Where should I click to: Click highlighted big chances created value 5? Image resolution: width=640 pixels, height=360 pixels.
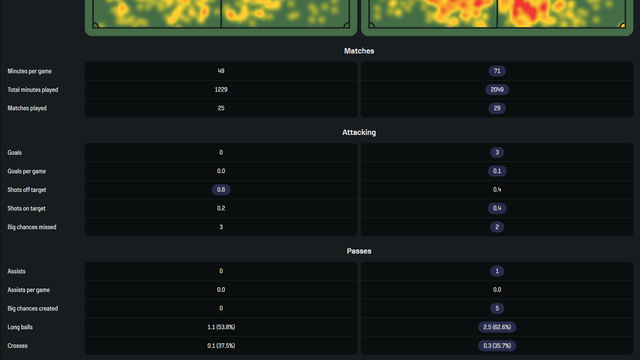(x=497, y=309)
